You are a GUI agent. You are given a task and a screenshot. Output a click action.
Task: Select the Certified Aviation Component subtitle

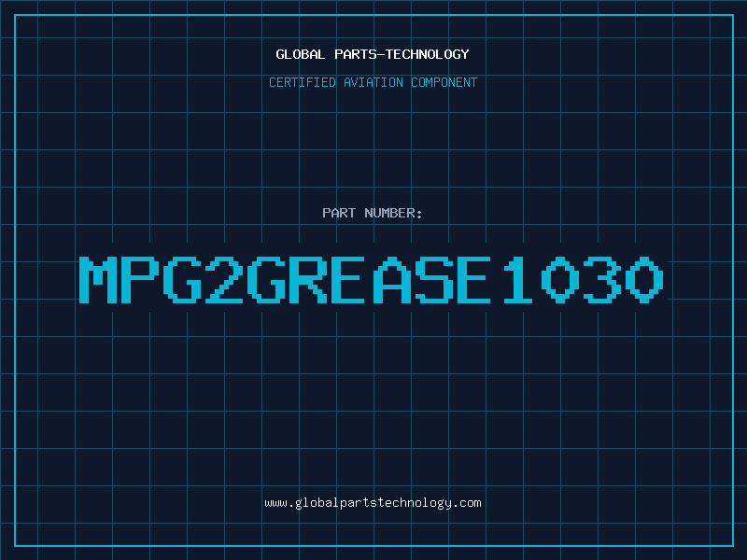pyautogui.click(x=373, y=82)
